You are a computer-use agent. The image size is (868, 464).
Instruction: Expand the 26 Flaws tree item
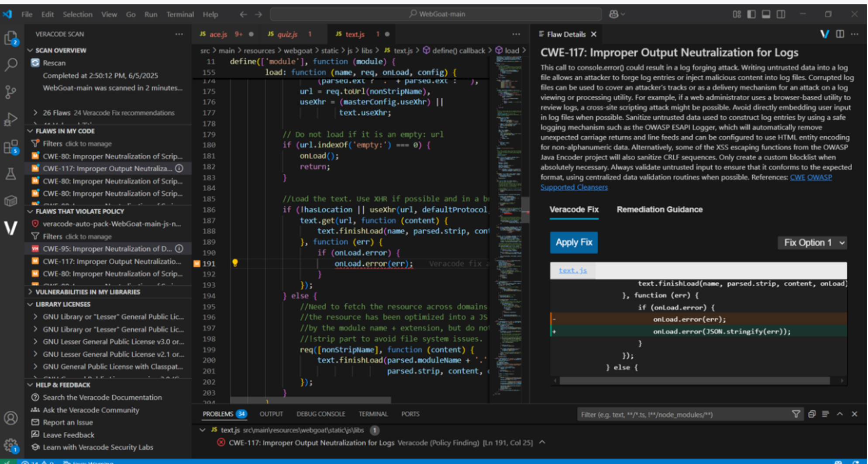pos(35,113)
